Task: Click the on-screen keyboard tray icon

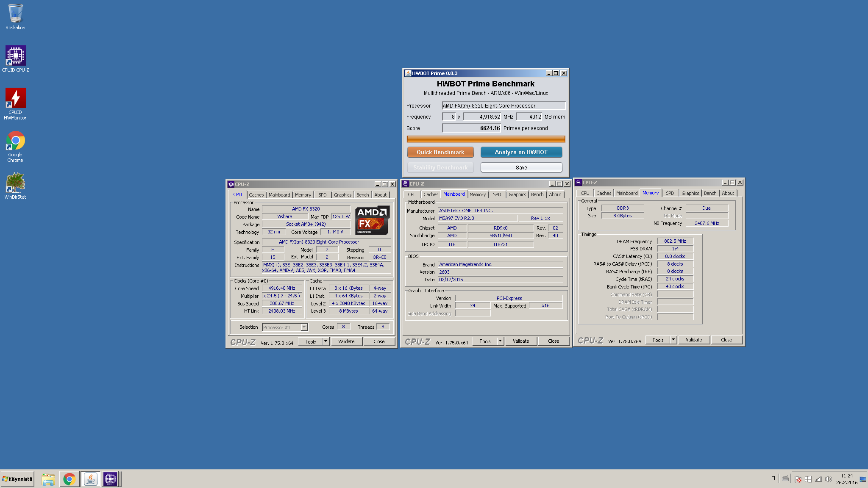Action: pos(785,479)
